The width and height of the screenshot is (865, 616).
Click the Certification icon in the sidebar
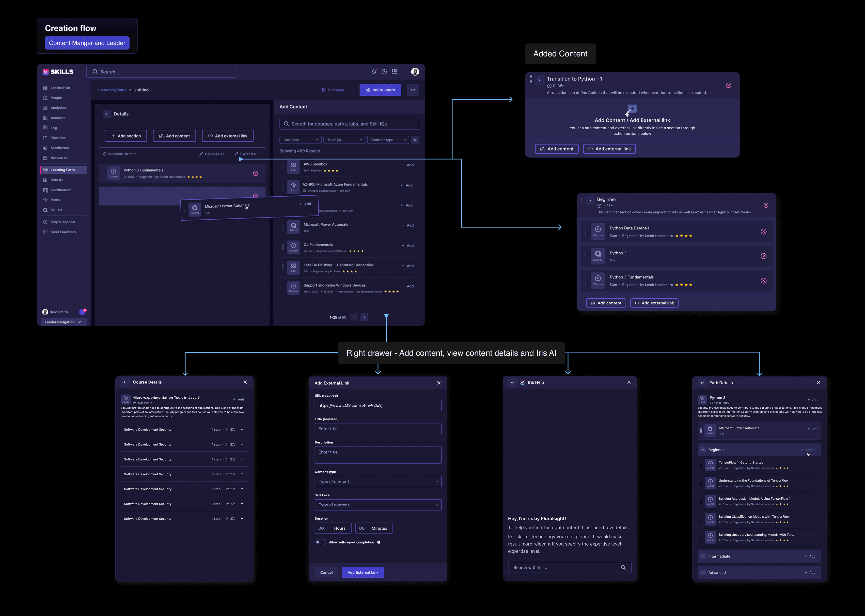coord(45,190)
